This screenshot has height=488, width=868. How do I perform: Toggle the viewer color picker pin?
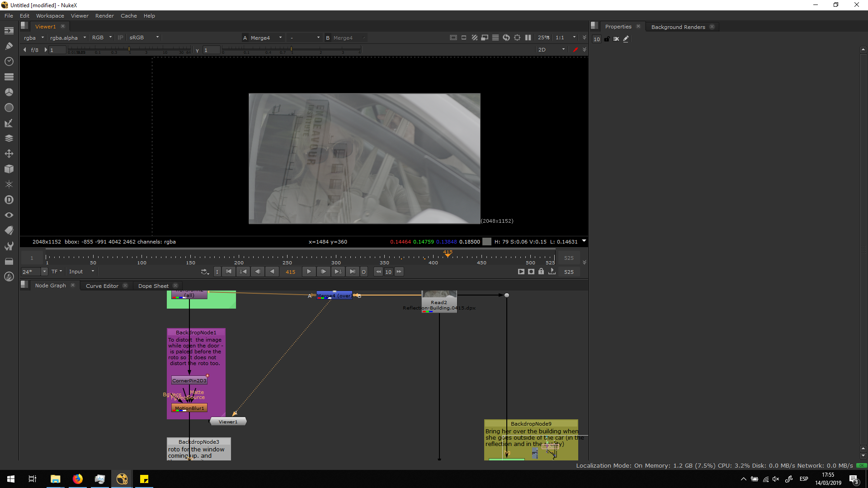575,50
